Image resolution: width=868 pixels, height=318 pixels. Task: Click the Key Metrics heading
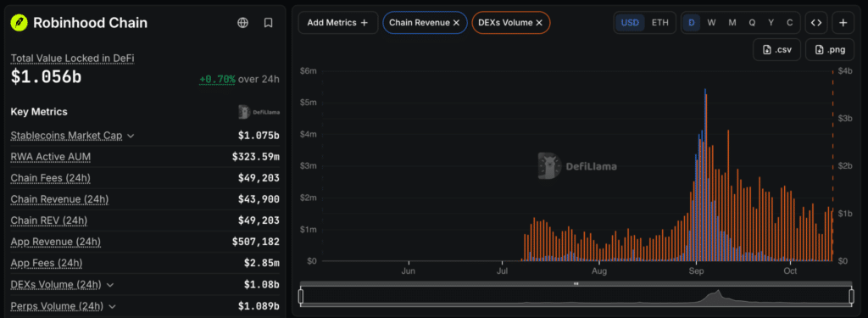point(39,111)
